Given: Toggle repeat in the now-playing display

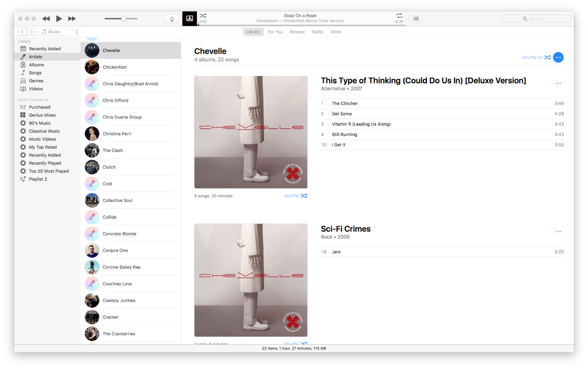Looking at the screenshot, I should (399, 16).
